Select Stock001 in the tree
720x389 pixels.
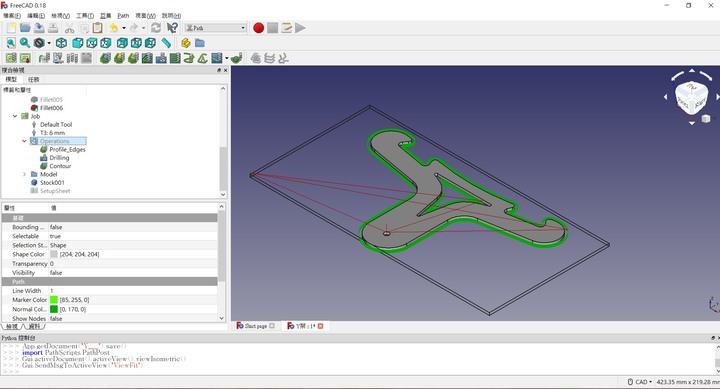click(x=52, y=182)
